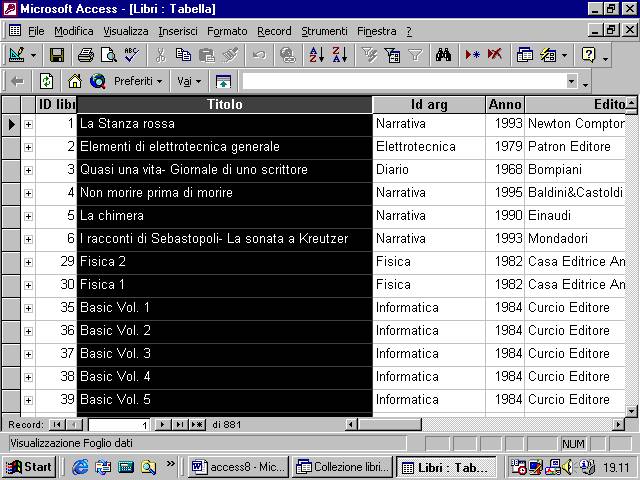The width and height of the screenshot is (640, 480).
Task: Click Filter by Form icon
Action: [392, 55]
